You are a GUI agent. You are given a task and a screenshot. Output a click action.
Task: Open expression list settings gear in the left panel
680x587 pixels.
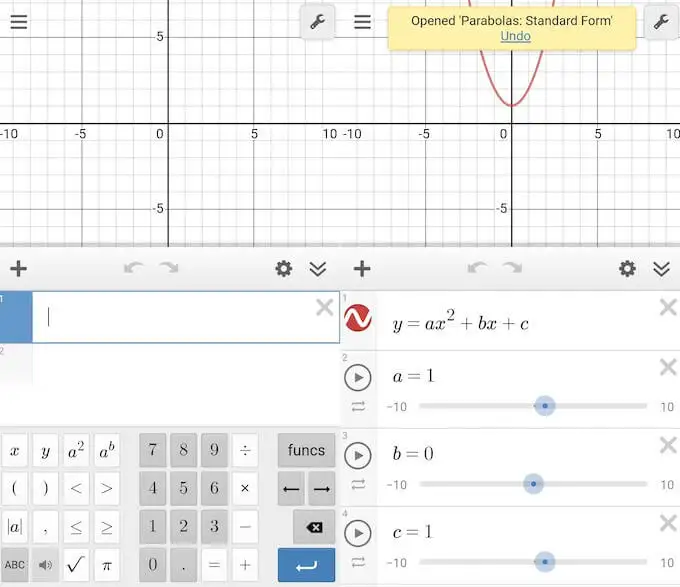tap(284, 269)
